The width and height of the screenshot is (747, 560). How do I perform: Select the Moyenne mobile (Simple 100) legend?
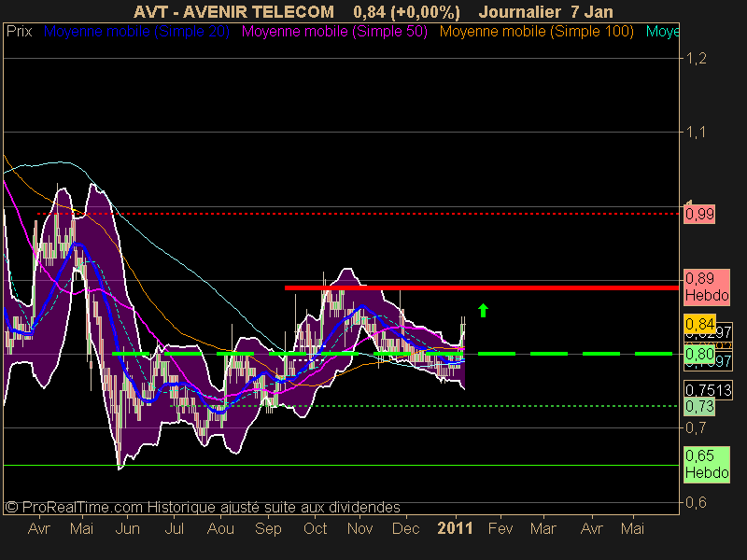tap(536, 32)
